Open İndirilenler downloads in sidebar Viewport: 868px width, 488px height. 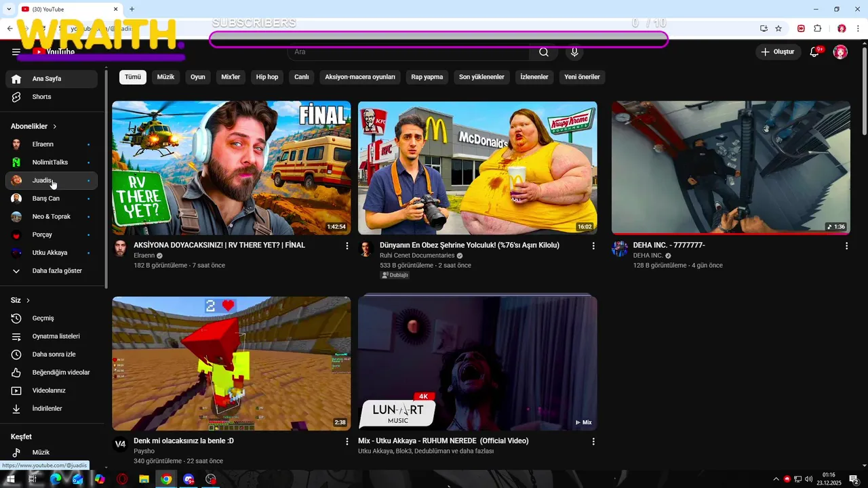[x=52, y=409]
